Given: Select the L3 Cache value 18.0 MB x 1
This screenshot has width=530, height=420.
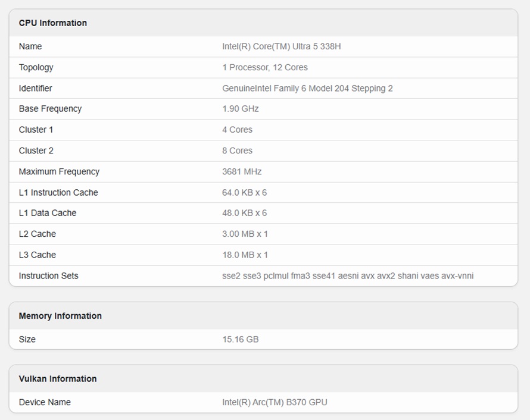Looking at the screenshot, I should (x=242, y=255).
